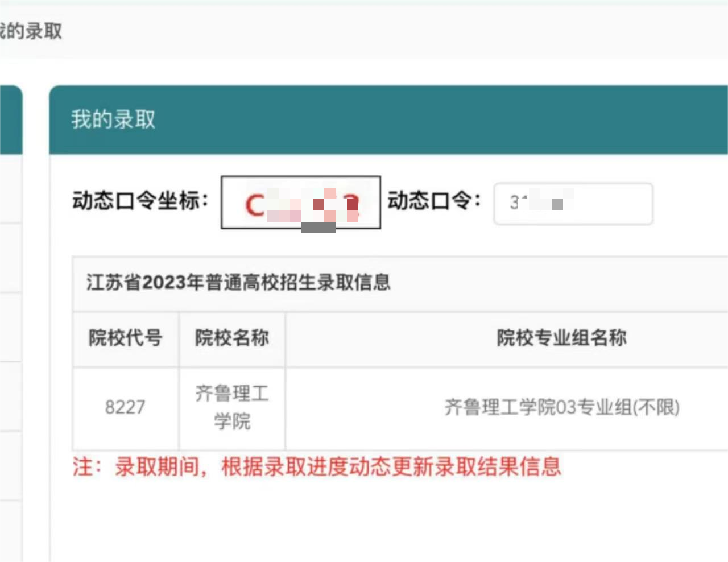The height and width of the screenshot is (562, 728).
Task: Click the 江苏省2023年普通高校招生录取信息 table title
Action: tap(238, 283)
